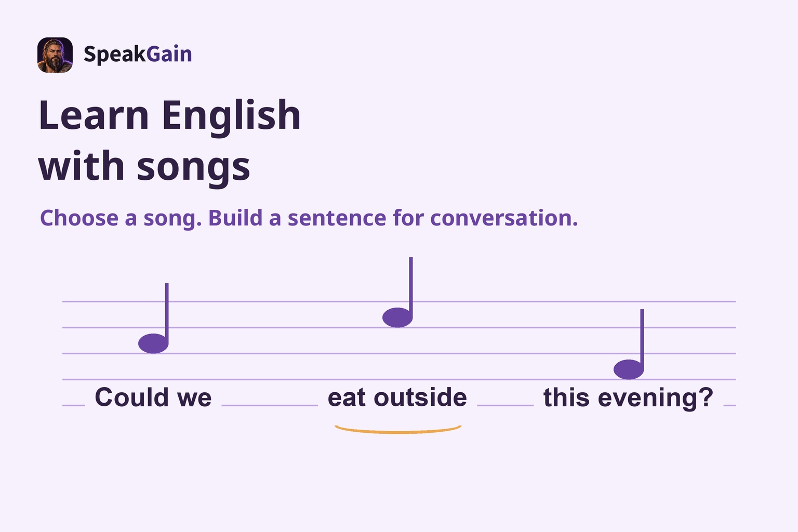The height and width of the screenshot is (532, 798).
Task: Select the music note above 'Could we'
Action: tap(154, 318)
